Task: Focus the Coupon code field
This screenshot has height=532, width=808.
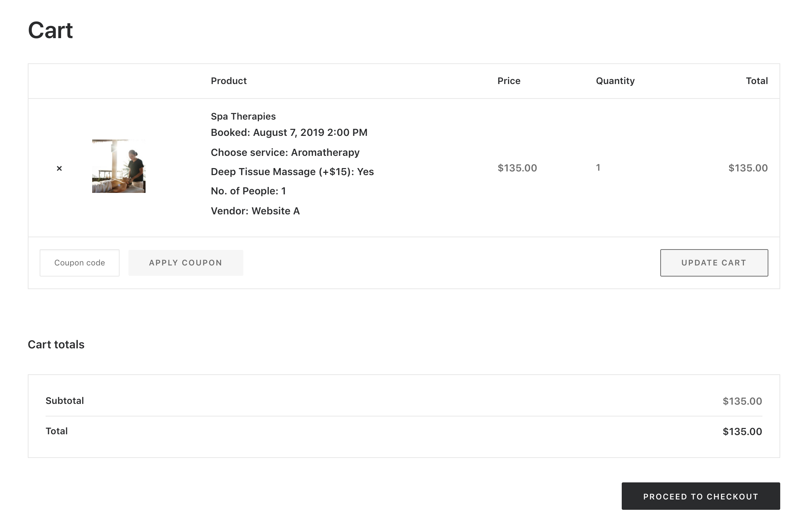Action: point(80,263)
